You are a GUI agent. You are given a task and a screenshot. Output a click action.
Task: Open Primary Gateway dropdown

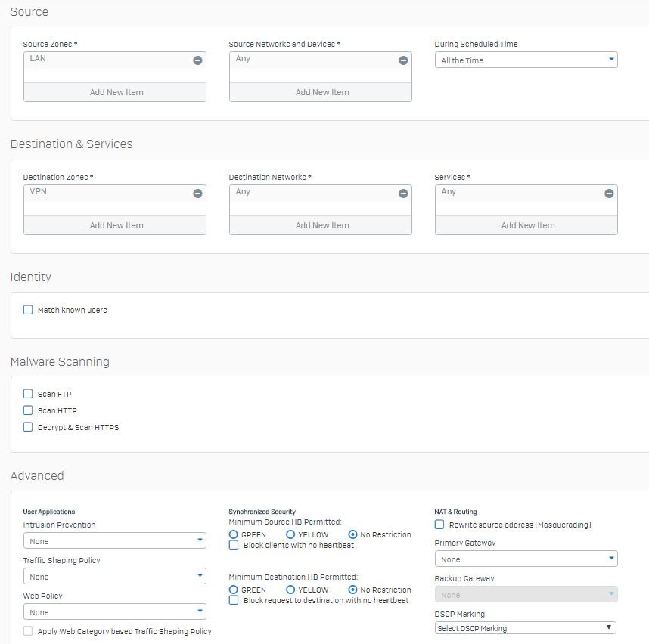pyautogui.click(x=526, y=559)
